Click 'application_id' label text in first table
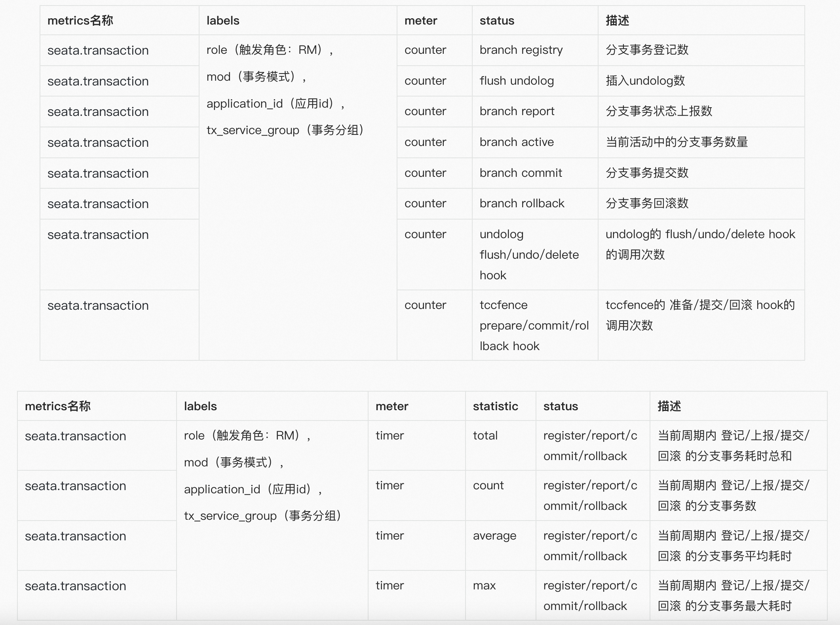Viewport: 840px width, 625px height. pos(244,104)
